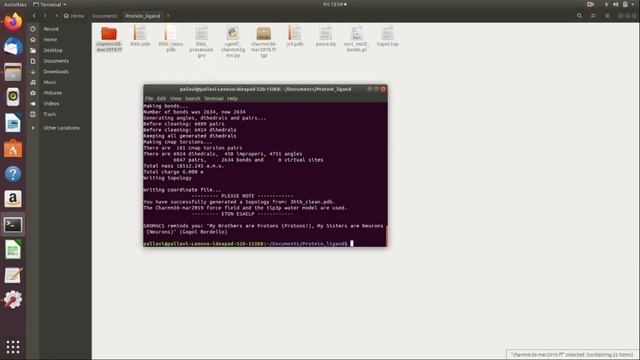The height and width of the screenshot is (360, 640).
Task: Open the terminal File menu
Action: click(149, 98)
